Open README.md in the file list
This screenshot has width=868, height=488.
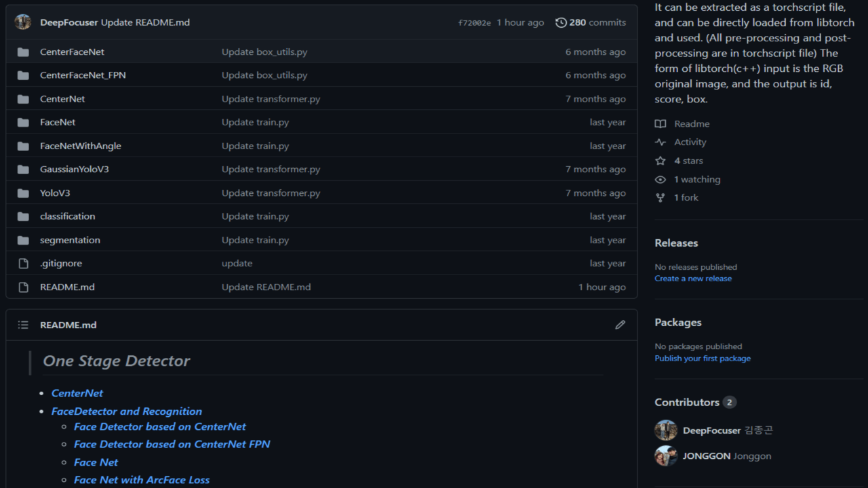click(67, 287)
